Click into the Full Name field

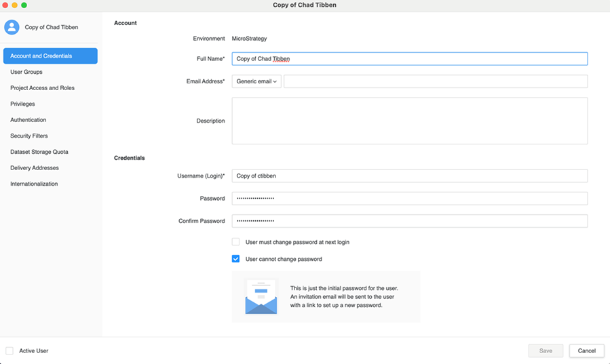(409, 59)
